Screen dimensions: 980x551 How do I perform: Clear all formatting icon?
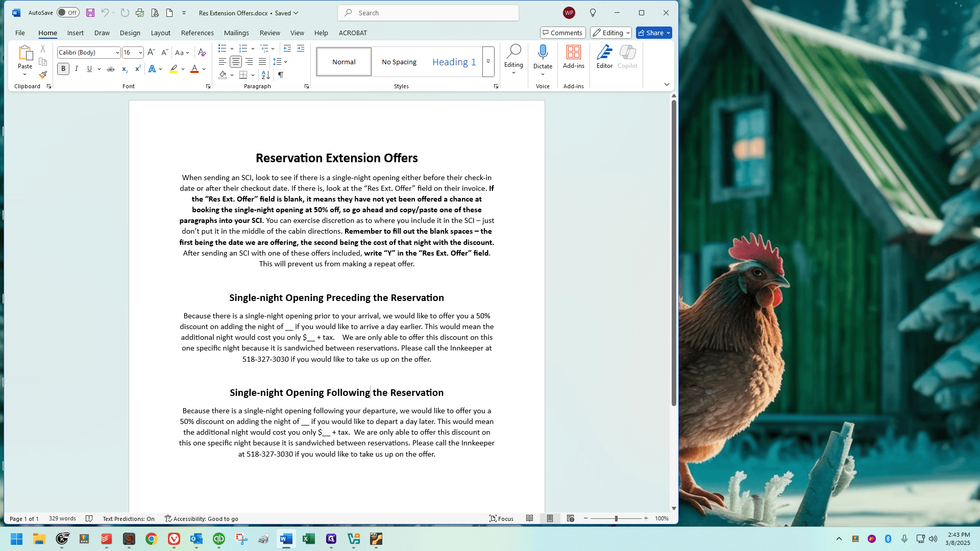coord(202,52)
